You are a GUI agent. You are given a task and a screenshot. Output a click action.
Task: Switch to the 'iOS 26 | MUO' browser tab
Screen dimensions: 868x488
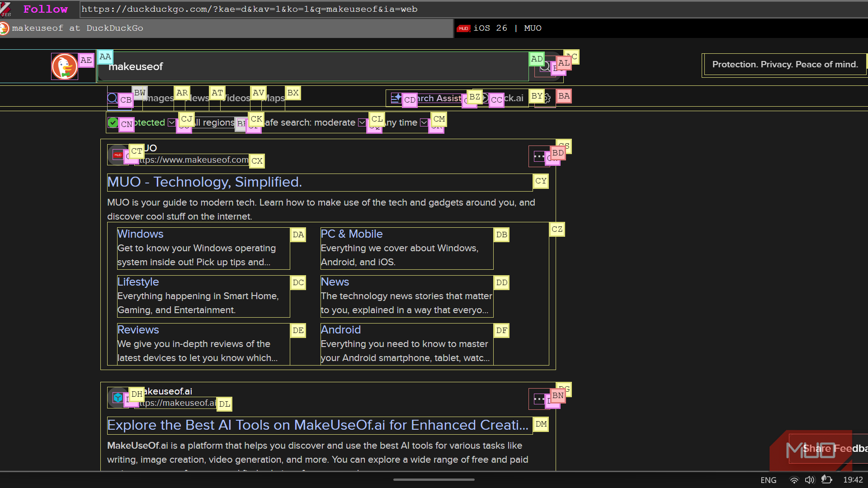click(x=660, y=28)
